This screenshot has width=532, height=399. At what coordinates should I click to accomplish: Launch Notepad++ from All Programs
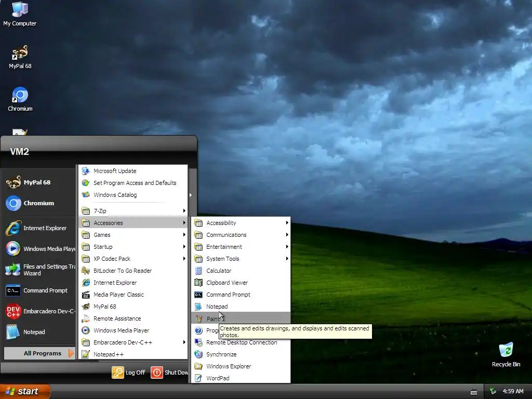tap(133, 354)
